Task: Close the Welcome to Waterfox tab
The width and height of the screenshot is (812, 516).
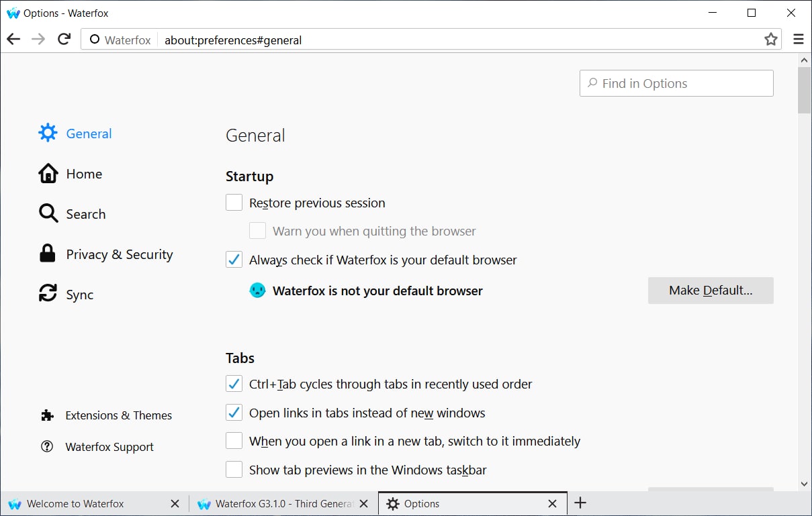Action: [175, 504]
